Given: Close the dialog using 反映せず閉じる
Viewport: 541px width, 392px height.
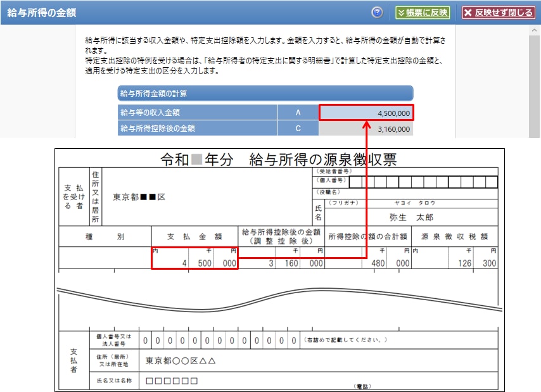Looking at the screenshot, I should (x=498, y=13).
